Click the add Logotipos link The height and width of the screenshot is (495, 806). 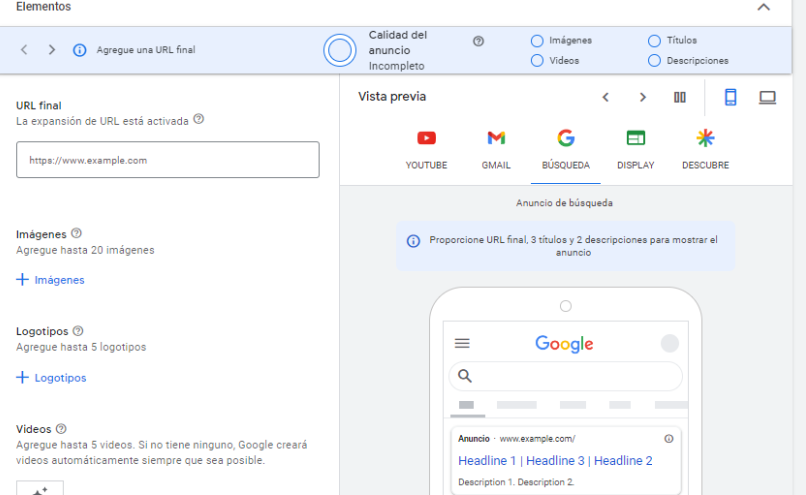pos(51,378)
